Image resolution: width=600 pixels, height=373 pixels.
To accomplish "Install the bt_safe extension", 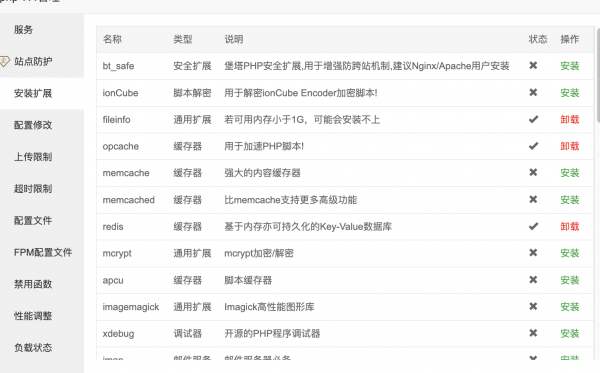I will click(x=570, y=66).
